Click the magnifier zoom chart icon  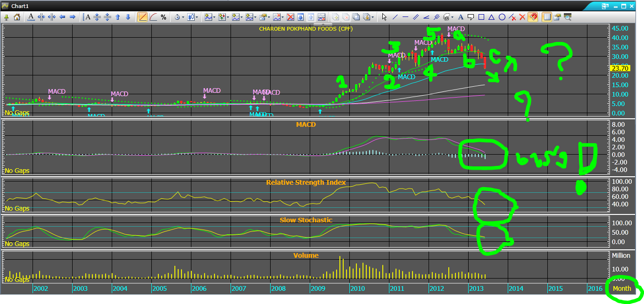(x=567, y=17)
